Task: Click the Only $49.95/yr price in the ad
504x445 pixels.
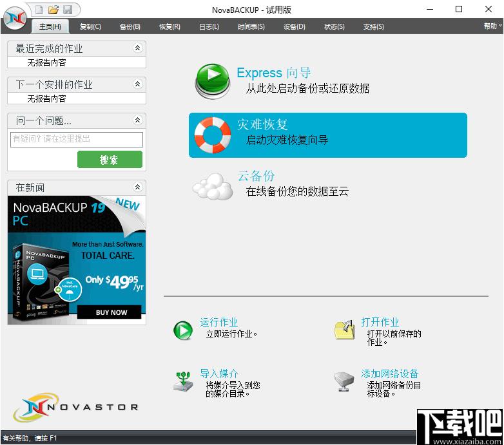Action: [115, 281]
